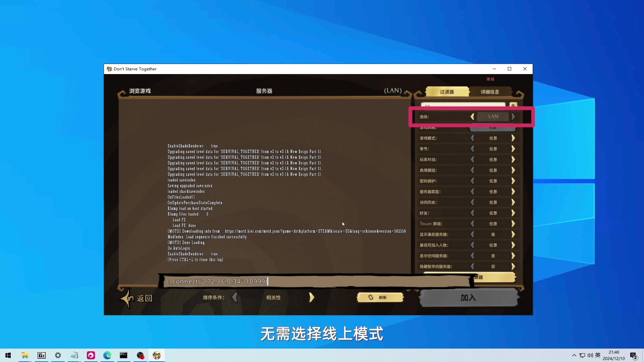Click the previous sort condition arrow
The height and width of the screenshot is (362, 644).
pyautogui.click(x=235, y=297)
